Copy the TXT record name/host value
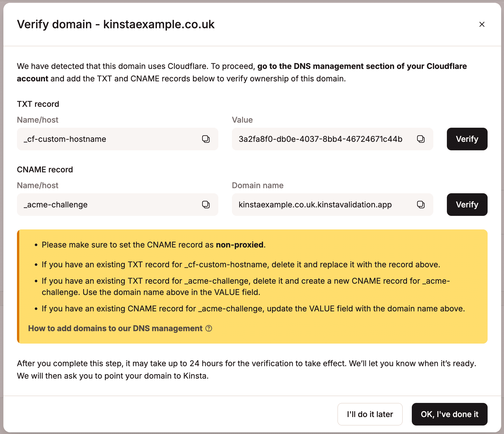The height and width of the screenshot is (434, 504). [x=206, y=139]
